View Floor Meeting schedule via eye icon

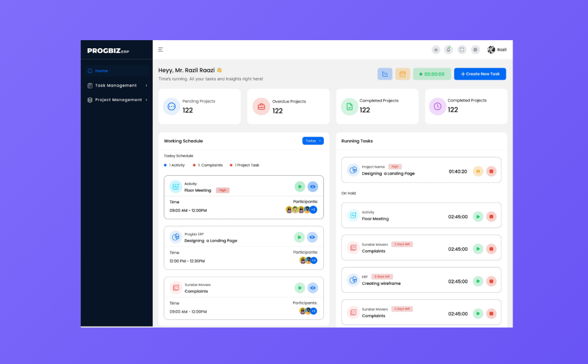312,187
